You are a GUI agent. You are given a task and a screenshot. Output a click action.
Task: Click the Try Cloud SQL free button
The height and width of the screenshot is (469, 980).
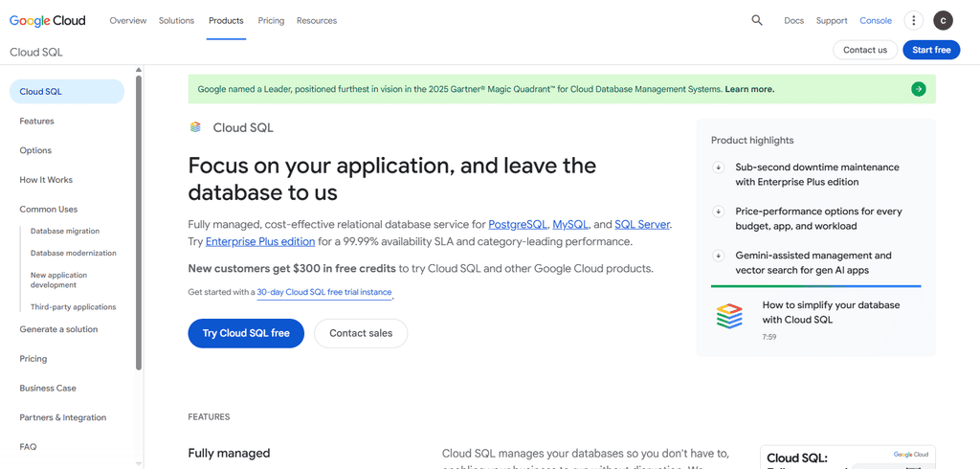[246, 333]
